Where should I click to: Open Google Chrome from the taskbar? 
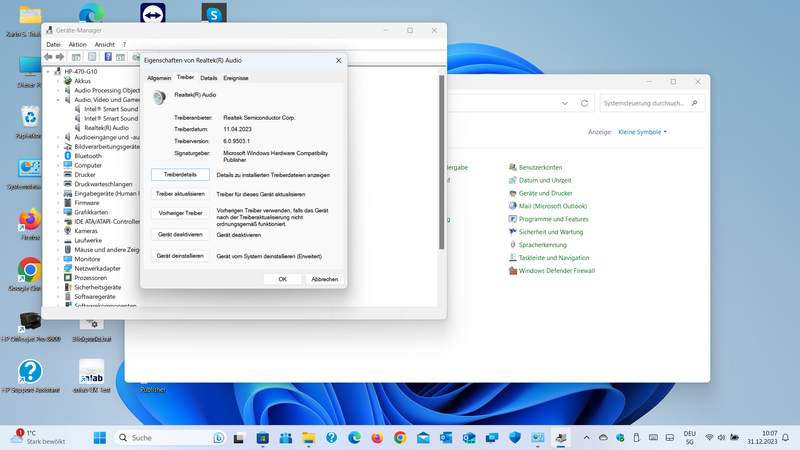pos(400,438)
